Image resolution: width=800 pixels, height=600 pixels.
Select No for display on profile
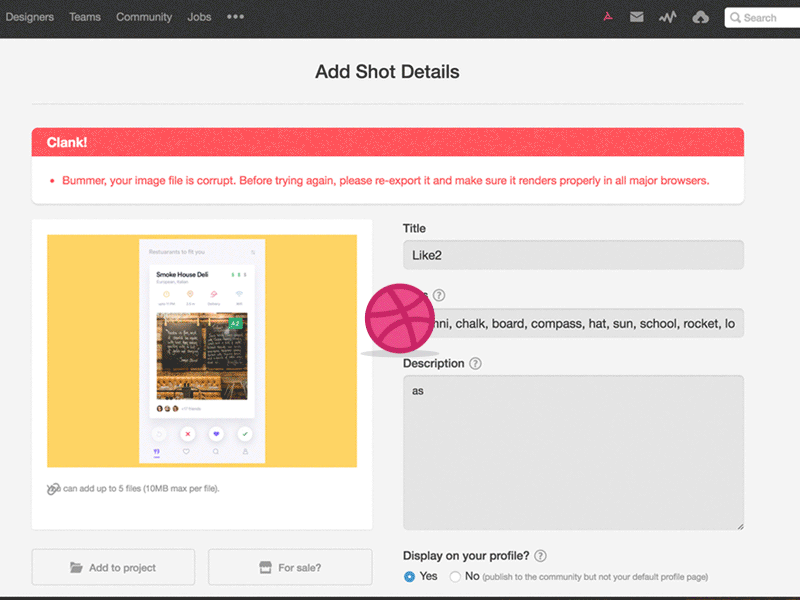pos(455,577)
